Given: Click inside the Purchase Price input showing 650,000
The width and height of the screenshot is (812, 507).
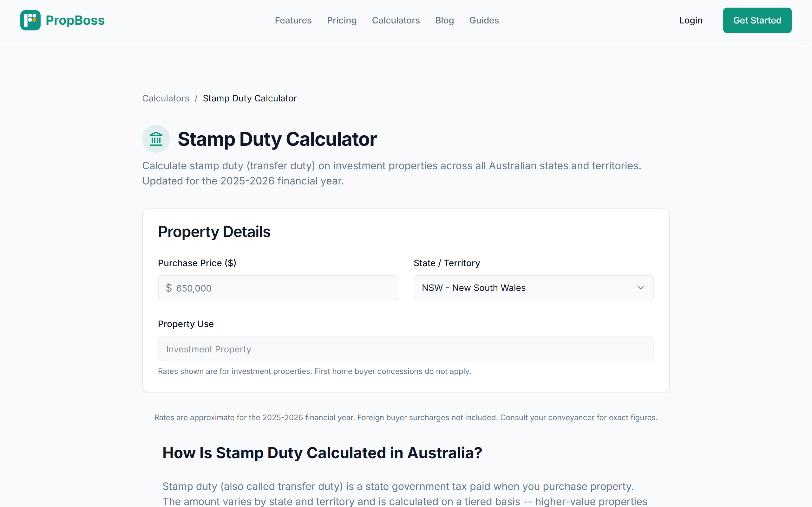Looking at the screenshot, I should pyautogui.click(x=278, y=288).
